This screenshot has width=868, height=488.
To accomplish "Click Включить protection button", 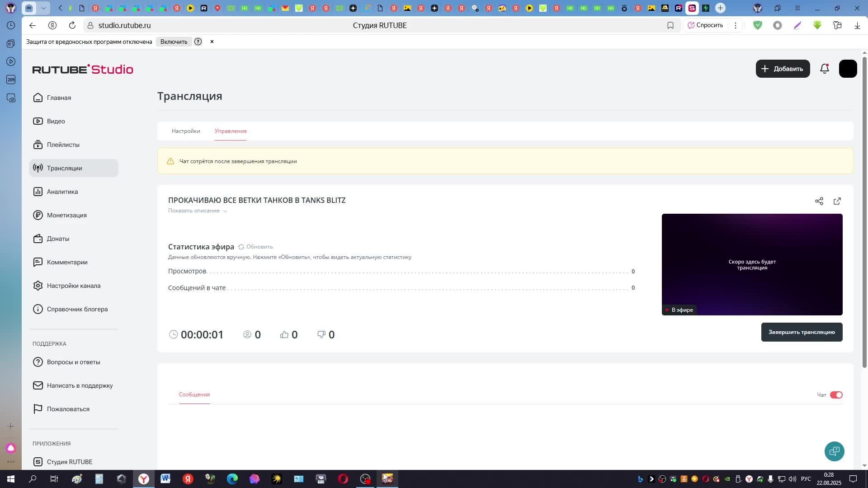I will click(x=174, y=42).
